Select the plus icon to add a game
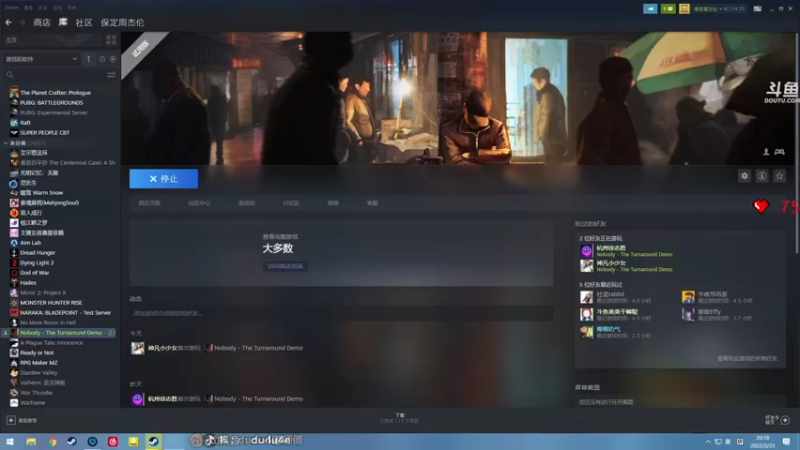The image size is (800, 450). tap(11, 420)
